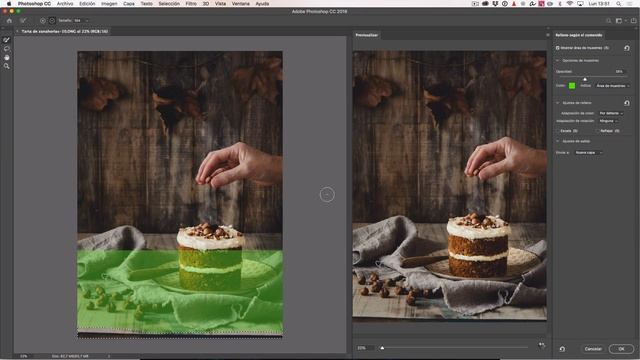Viewport: 640px width, 360px height.
Task: Open the brush tool preset icon
Action: point(23,20)
